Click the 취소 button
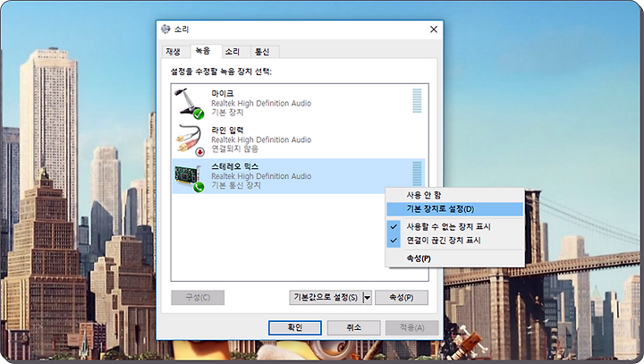The height and width of the screenshot is (364, 644). 353,327
